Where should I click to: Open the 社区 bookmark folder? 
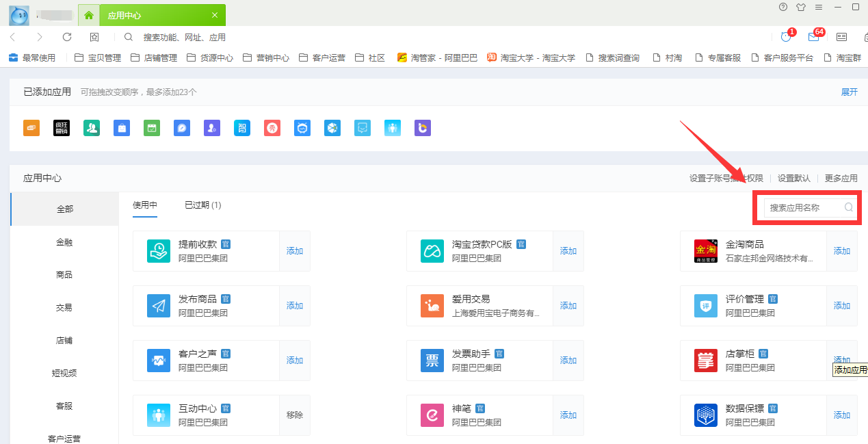coord(370,58)
